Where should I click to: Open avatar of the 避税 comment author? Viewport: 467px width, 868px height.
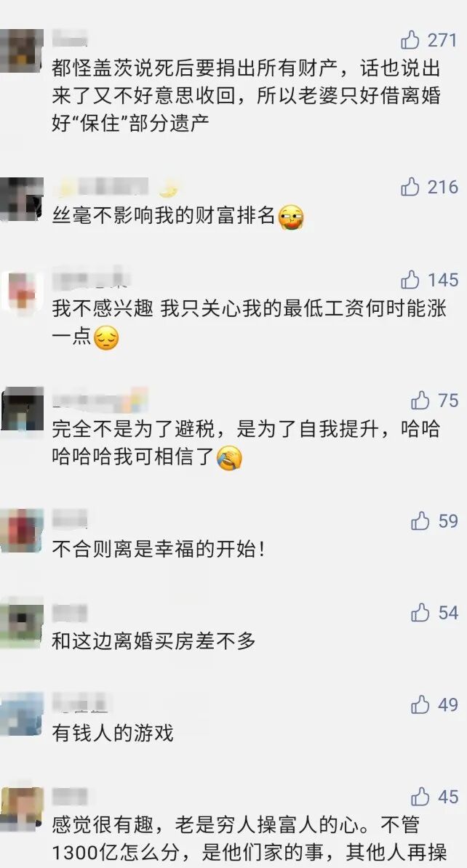[21, 410]
